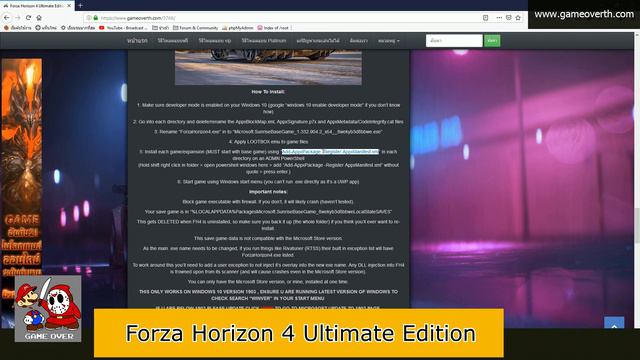Click the site search text field

coord(454,40)
